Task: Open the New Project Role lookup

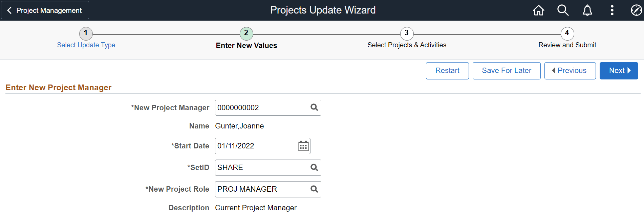Action: click(x=314, y=189)
